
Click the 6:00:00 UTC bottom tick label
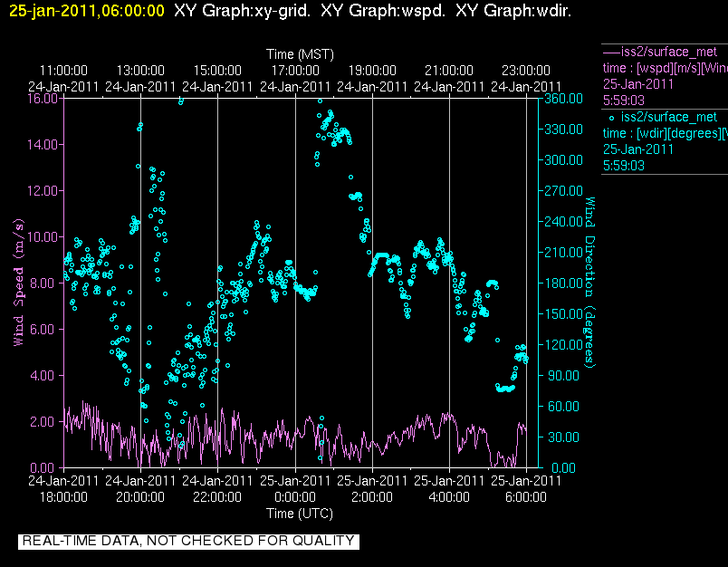[525, 497]
